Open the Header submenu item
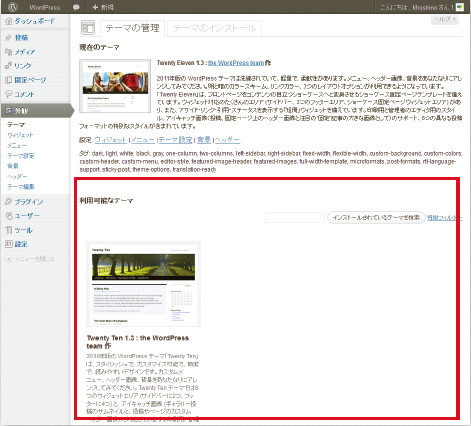Image resolution: width=471 pixels, height=426 pixels. [x=17, y=176]
